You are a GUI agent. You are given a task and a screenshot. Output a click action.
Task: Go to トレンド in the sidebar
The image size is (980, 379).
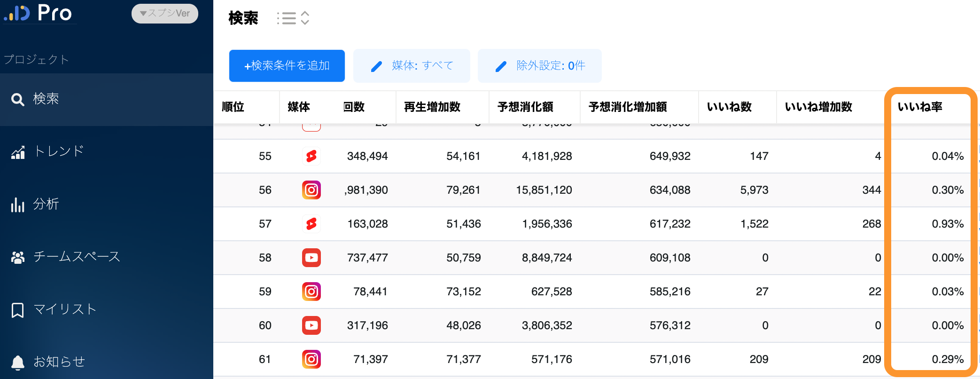(58, 152)
